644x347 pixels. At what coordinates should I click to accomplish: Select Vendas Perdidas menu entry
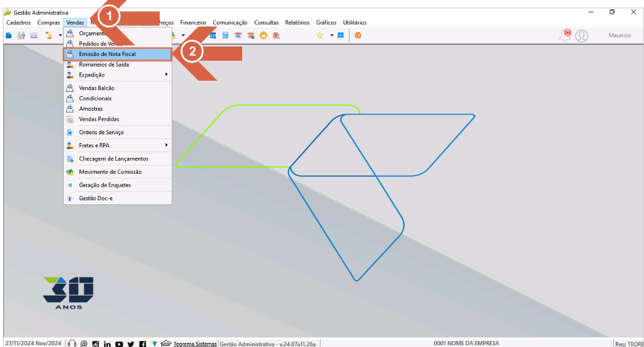click(x=117, y=119)
